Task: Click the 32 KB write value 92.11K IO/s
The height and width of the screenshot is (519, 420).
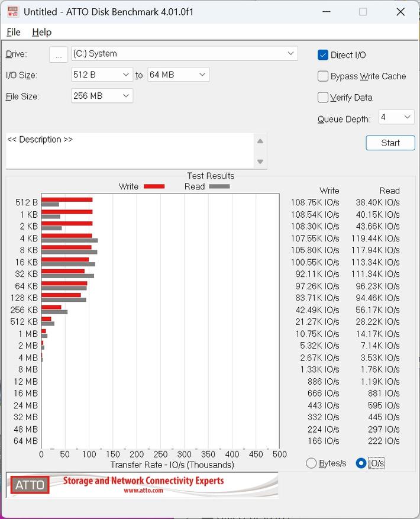Action: pos(317,274)
